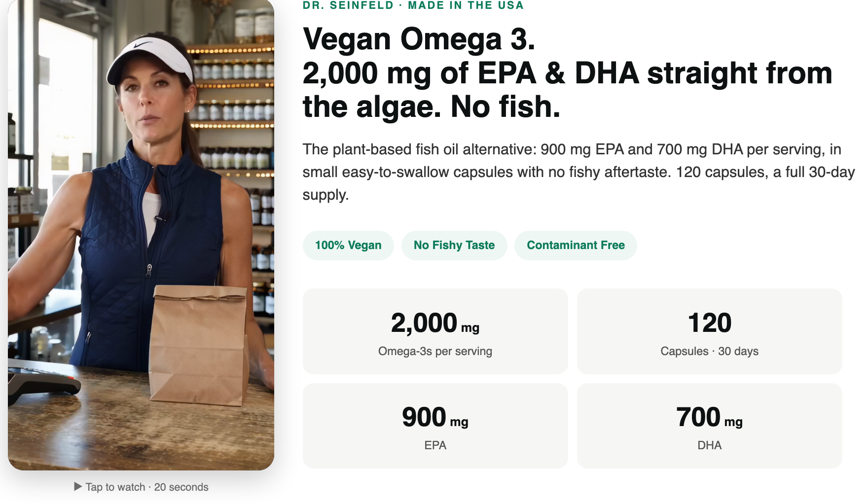The height and width of the screenshot is (503, 868).
Task: Select the Contaminant Free badge
Action: coord(576,245)
